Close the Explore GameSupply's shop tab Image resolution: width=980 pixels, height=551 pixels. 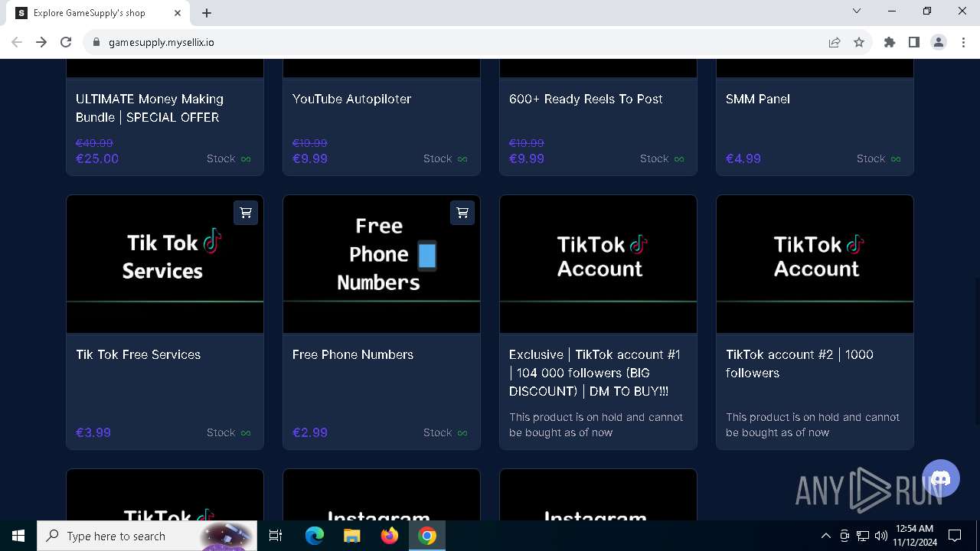tap(178, 13)
